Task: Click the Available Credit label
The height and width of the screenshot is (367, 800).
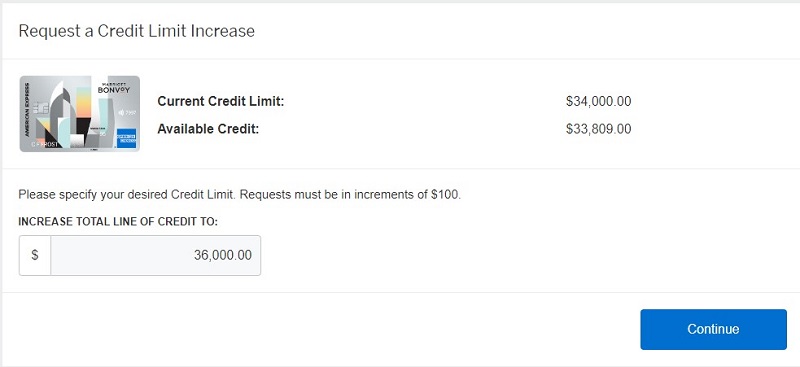Action: [208, 129]
